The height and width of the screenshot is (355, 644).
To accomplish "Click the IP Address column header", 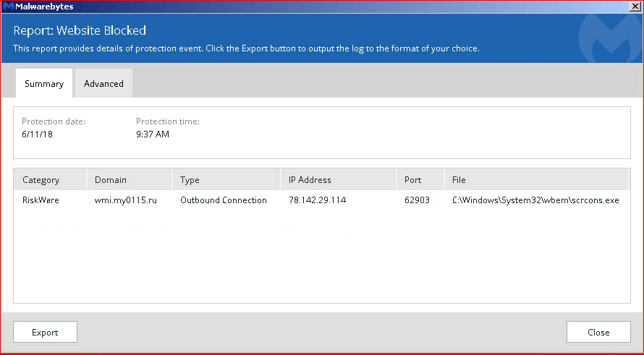I will click(339, 180).
